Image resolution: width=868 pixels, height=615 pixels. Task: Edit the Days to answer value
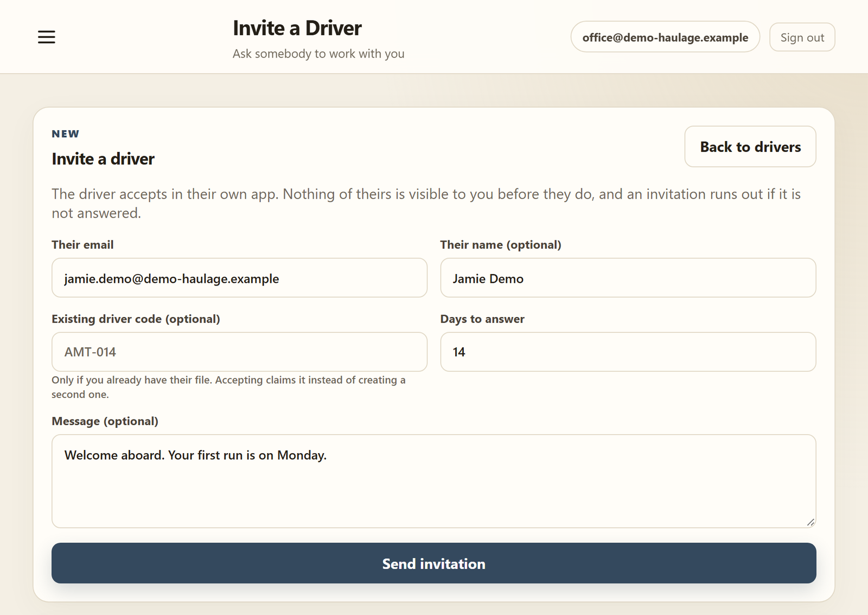pyautogui.click(x=628, y=352)
